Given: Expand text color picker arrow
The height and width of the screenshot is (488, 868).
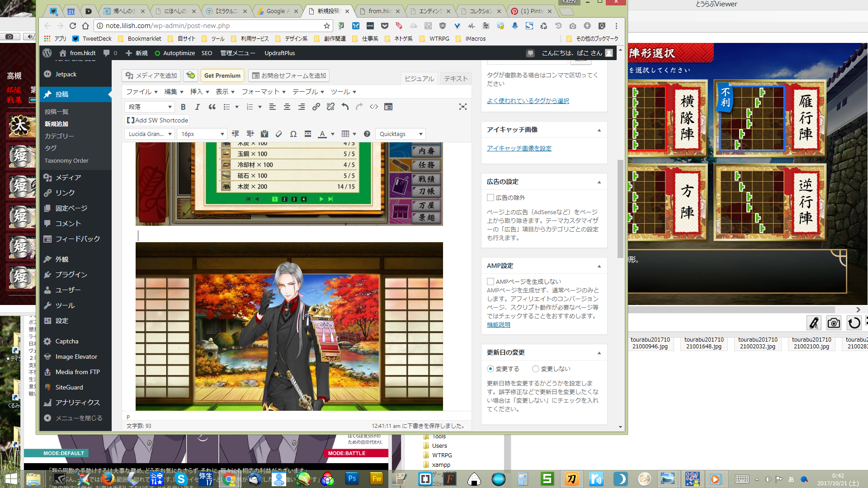Looking at the screenshot, I should [x=333, y=134].
